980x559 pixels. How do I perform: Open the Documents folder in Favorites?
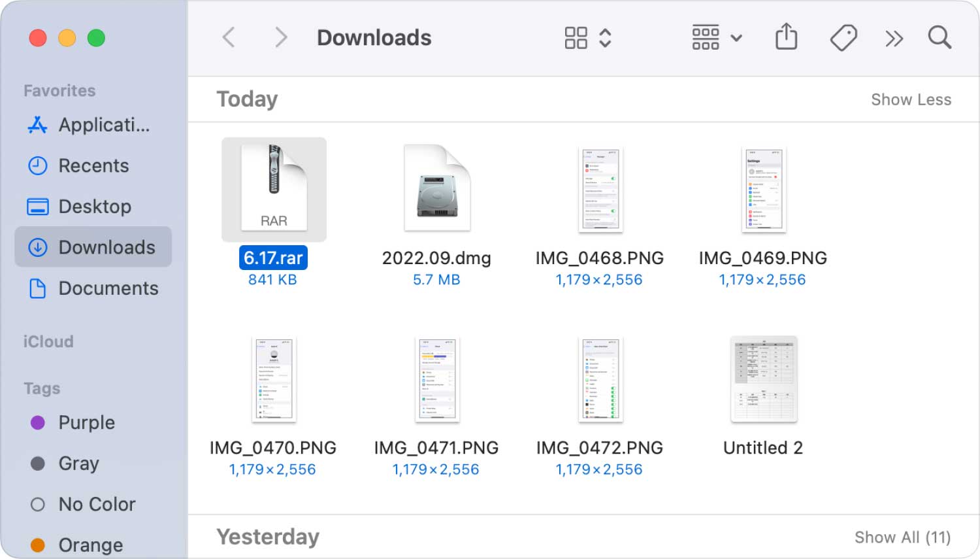coord(108,288)
